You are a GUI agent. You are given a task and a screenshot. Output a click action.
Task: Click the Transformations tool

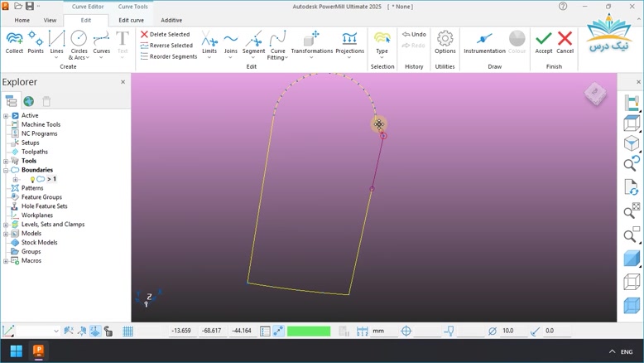[311, 42]
